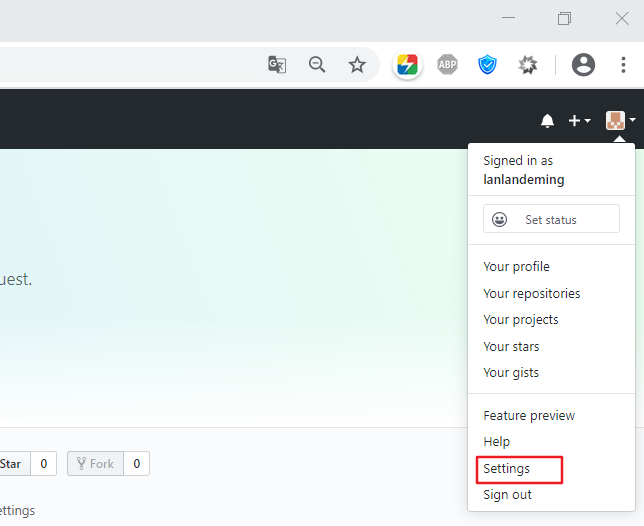
Task: View Your stars
Action: [x=511, y=347]
